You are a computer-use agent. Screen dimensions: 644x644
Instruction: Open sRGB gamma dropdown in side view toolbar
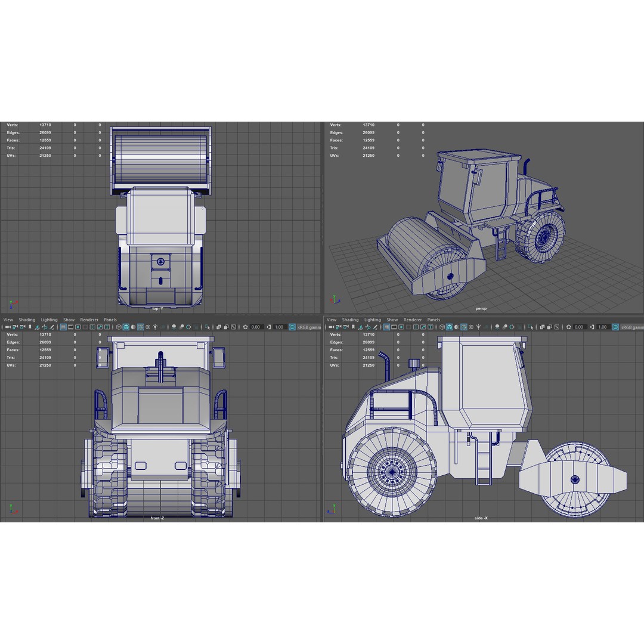pos(632,327)
